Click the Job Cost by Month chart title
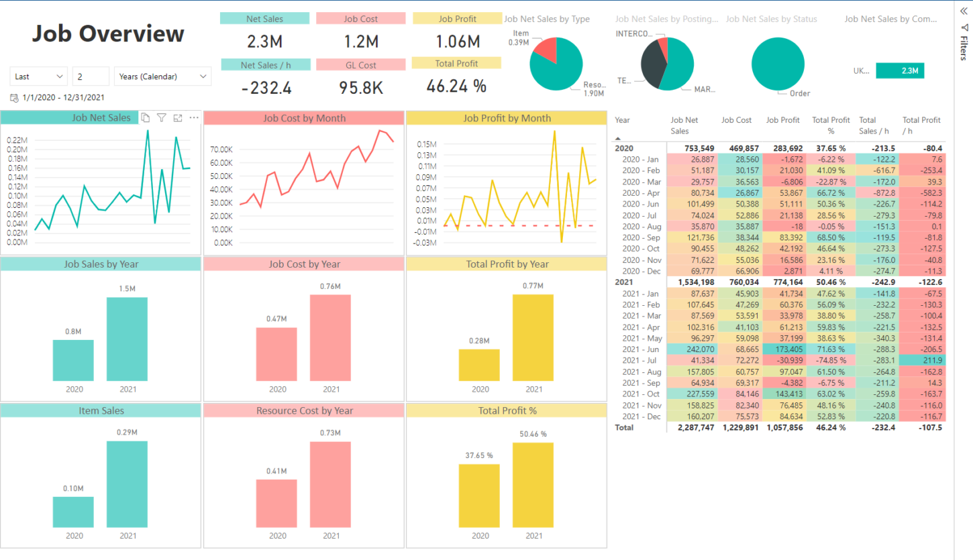The width and height of the screenshot is (973, 560). (x=304, y=118)
